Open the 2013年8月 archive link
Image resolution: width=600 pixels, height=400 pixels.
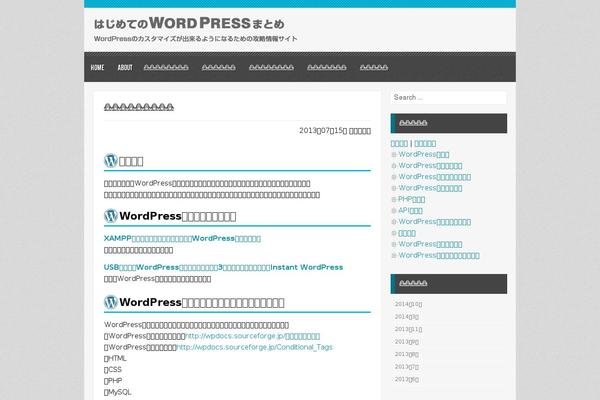tap(407, 354)
